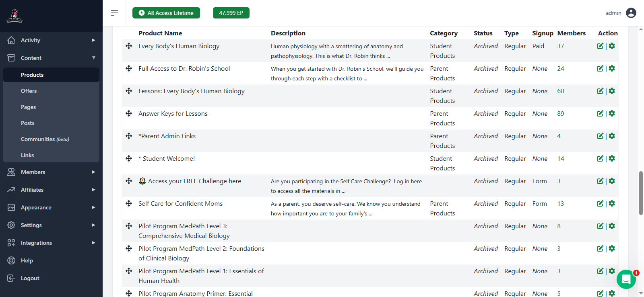Viewport: 644px width, 297px height.
Task: Select Offers in the Content submenu
Action: click(29, 91)
